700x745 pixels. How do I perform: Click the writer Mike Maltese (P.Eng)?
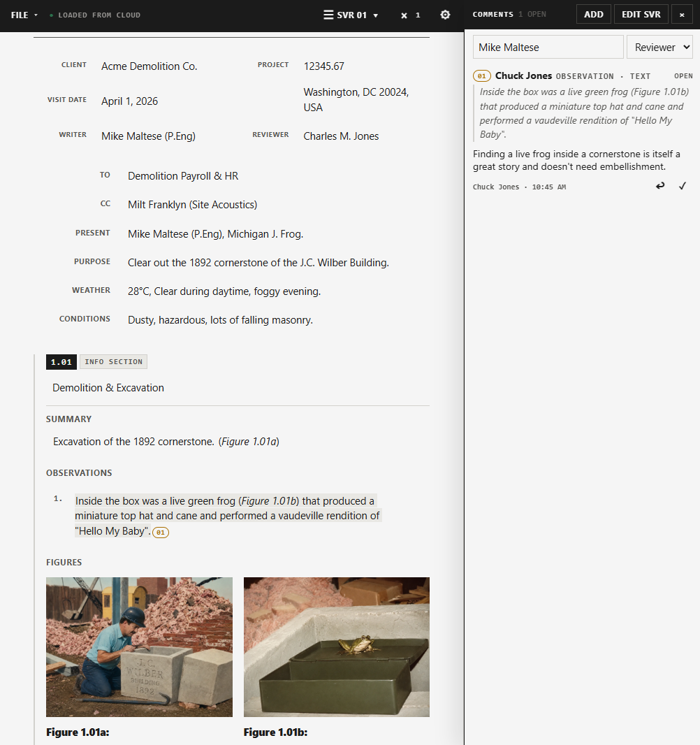(x=148, y=136)
